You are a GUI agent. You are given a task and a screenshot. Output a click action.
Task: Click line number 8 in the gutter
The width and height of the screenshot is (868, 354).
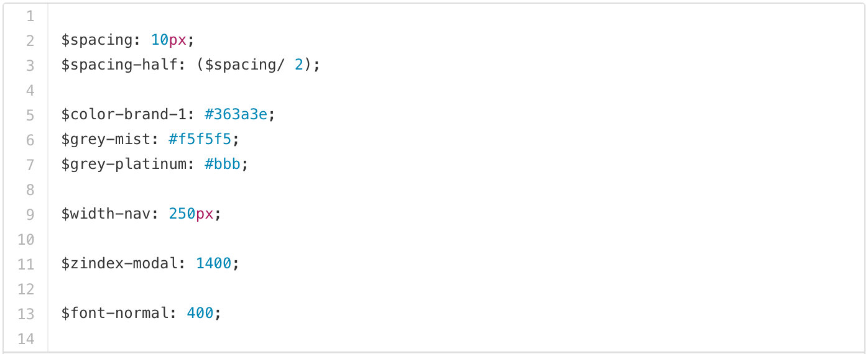(30, 190)
